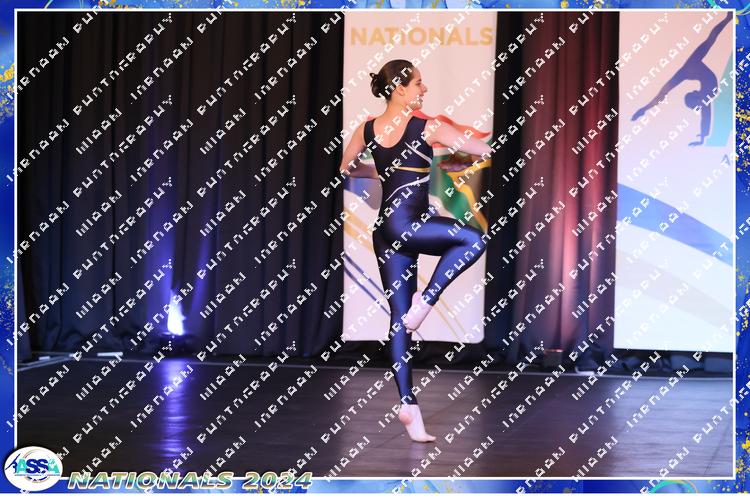
Task: Click the ASSA logo in the corner
Action: 32,468
